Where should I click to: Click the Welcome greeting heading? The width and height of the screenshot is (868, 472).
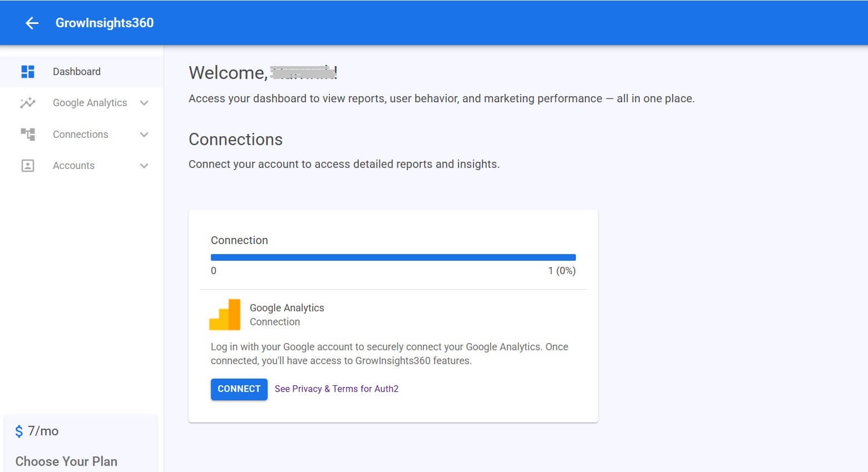coord(263,73)
